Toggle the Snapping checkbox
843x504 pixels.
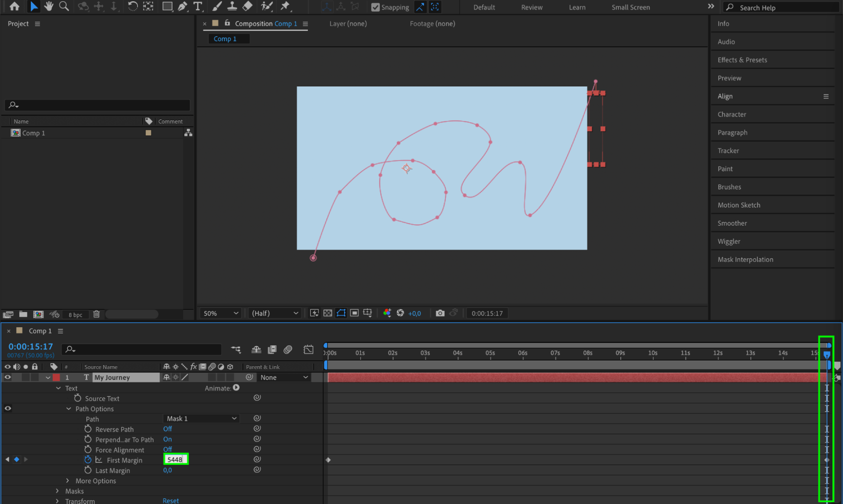(x=375, y=7)
